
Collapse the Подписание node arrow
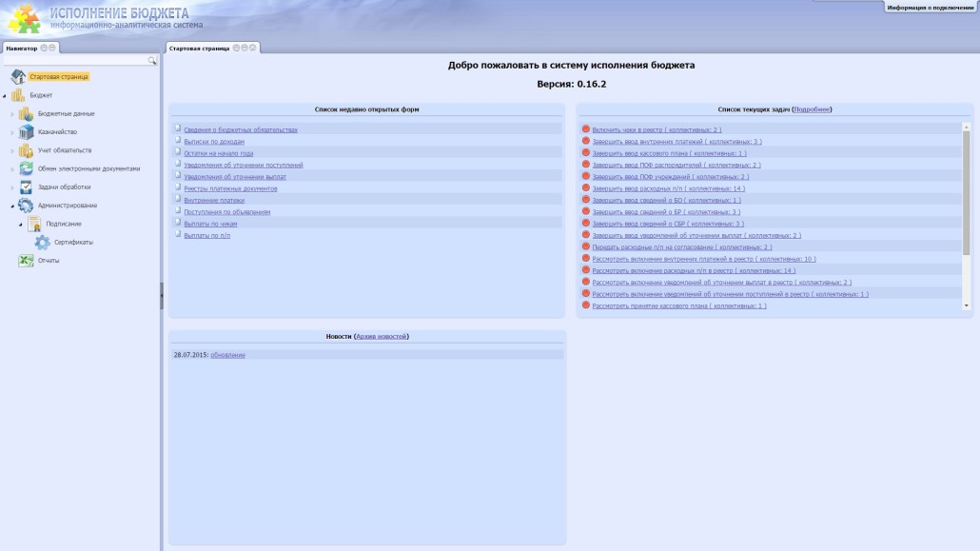[20, 224]
